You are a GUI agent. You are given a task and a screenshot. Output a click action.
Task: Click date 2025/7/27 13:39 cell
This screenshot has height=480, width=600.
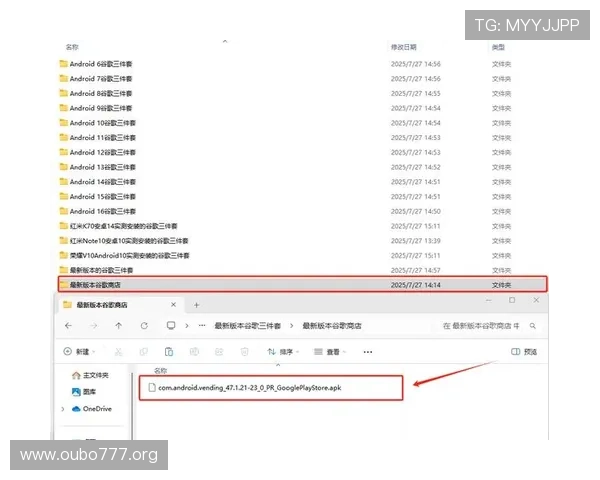[415, 241]
